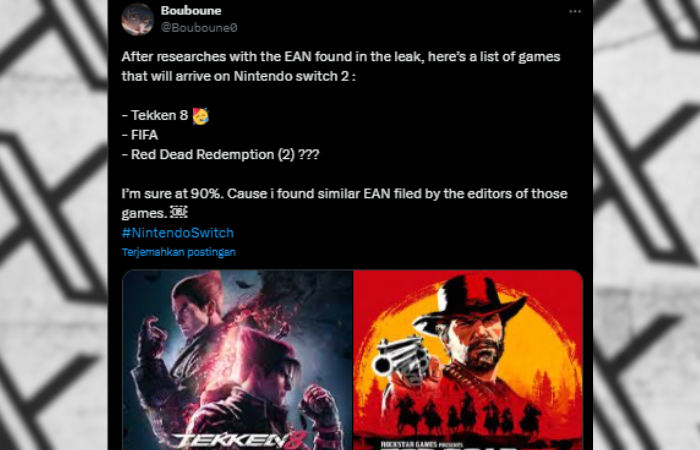700x450 pixels.
Task: Click the gray patterned background left of tweet
Action: [54, 225]
